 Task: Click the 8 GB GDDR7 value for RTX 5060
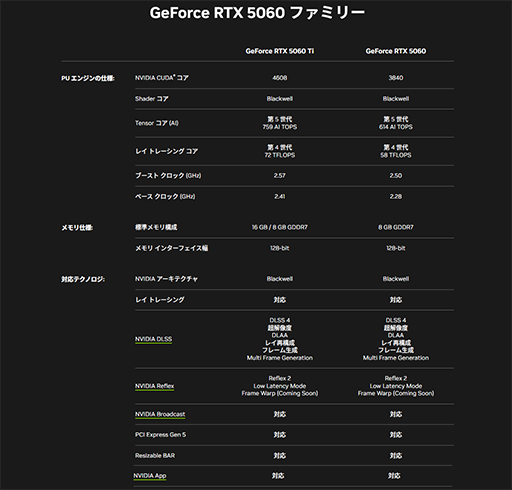click(396, 227)
